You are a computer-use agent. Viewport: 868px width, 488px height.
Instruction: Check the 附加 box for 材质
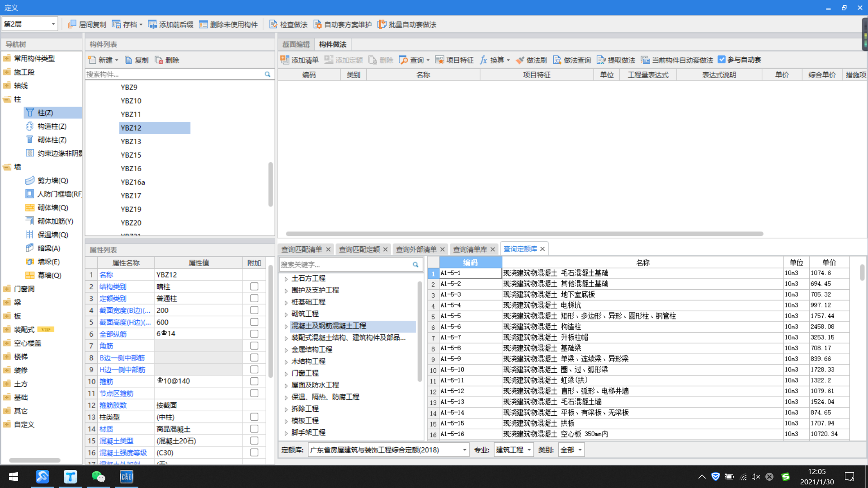(x=254, y=428)
